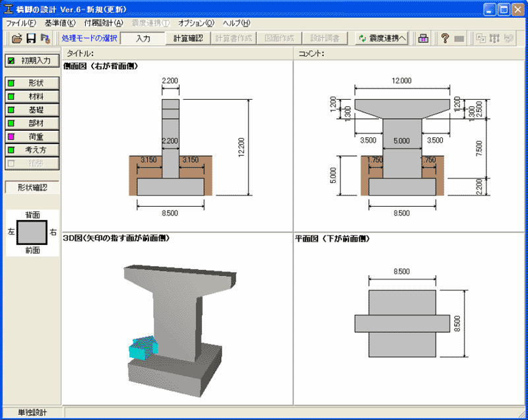Click the 5.000 column width dimension

pos(402,141)
